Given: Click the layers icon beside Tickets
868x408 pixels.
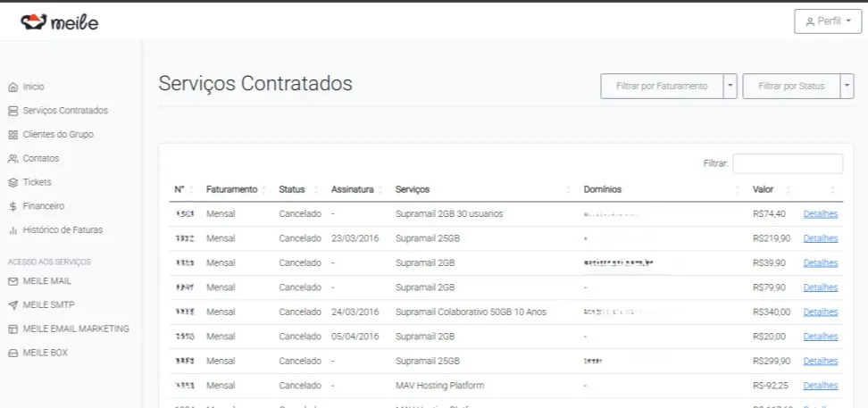Looking at the screenshot, I should (x=13, y=182).
